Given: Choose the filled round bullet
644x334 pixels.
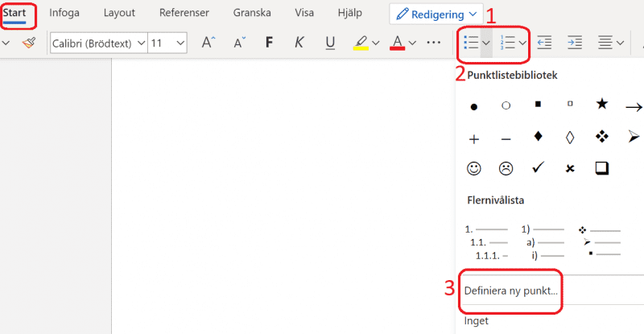Looking at the screenshot, I should click(474, 107).
